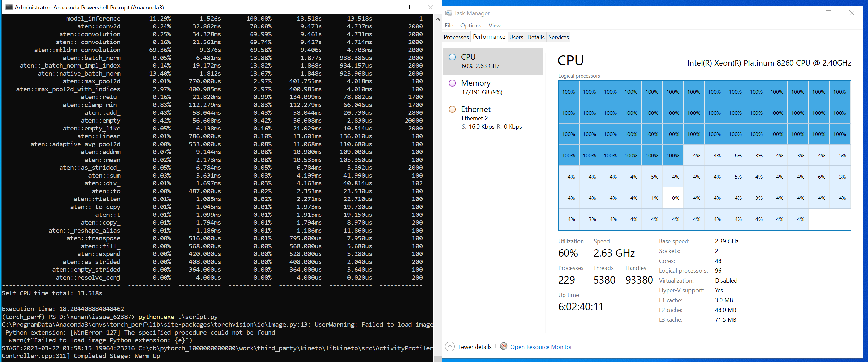
Task: Click the PowerShell icon on the terminal title bar
Action: (x=9, y=7)
